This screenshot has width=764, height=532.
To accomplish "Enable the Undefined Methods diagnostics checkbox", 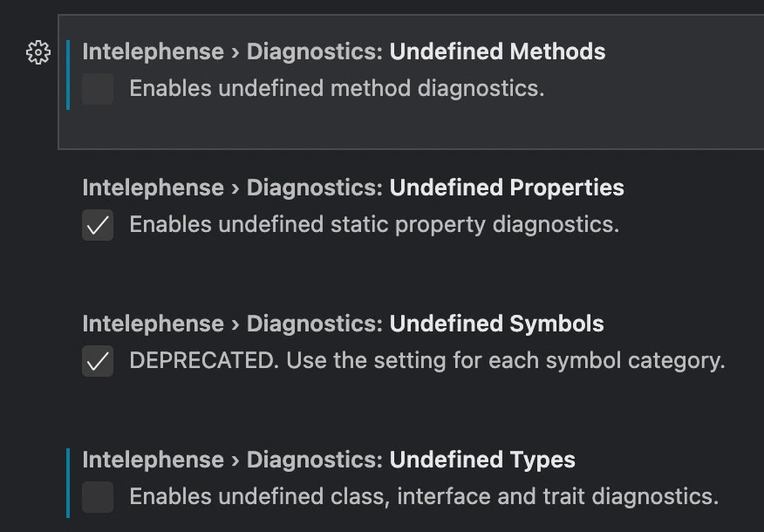I will (x=98, y=89).
